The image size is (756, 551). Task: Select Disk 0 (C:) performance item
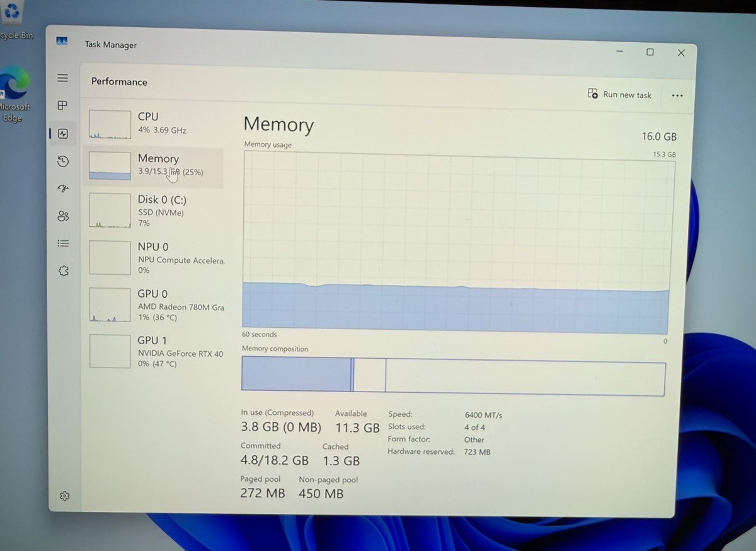[153, 211]
